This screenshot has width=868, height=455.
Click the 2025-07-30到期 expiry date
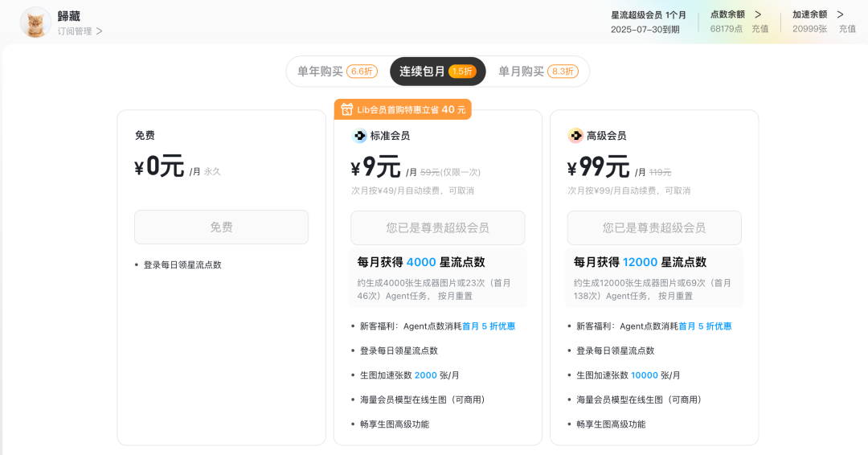645,29
